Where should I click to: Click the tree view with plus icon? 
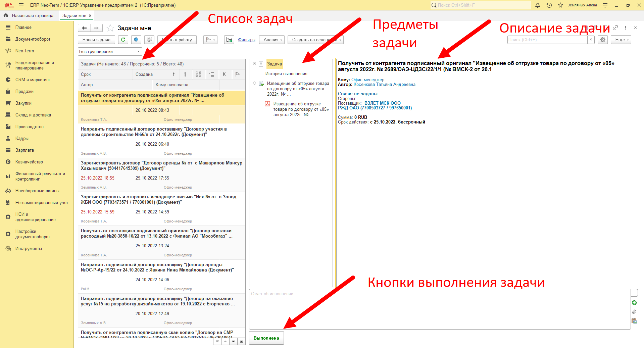pyautogui.click(x=229, y=40)
